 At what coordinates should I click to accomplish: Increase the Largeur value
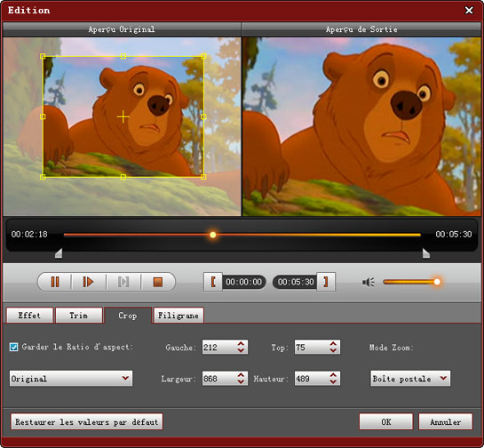[241, 375]
